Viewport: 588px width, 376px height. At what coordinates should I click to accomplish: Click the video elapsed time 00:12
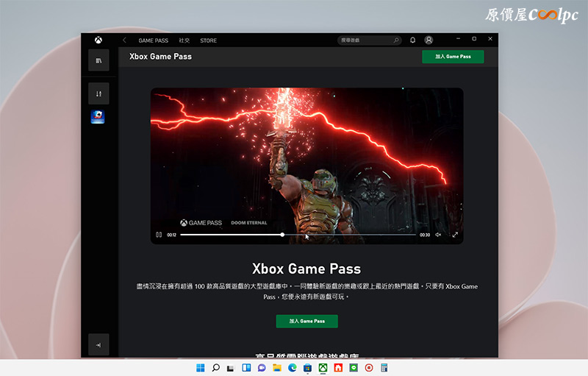pos(172,235)
